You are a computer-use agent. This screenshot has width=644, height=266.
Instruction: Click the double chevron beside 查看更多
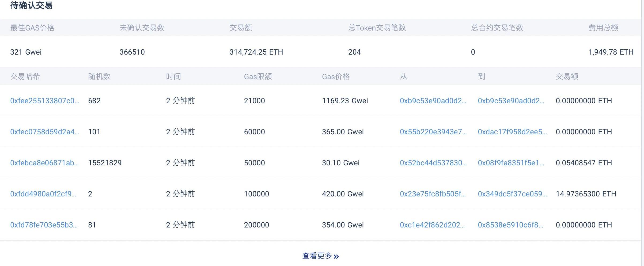pos(336,256)
